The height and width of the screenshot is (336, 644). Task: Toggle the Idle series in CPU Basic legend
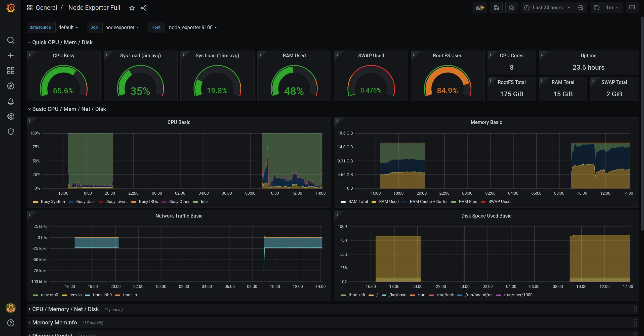(204, 202)
